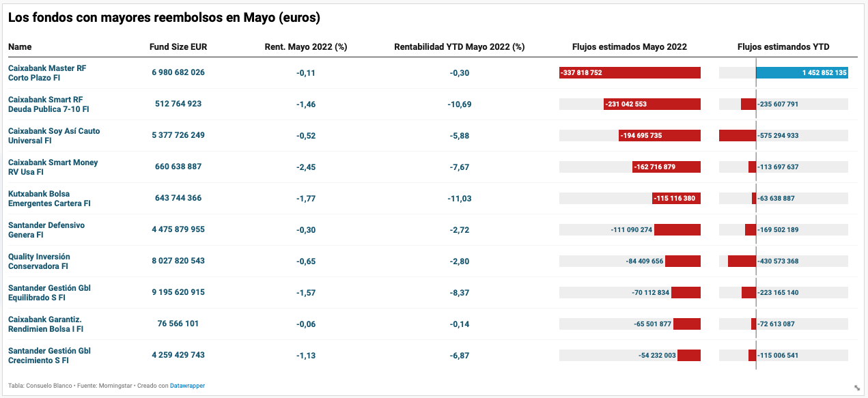Click the -575 294 933 YTD flow value
Screen dimensions: 868x398
pos(778,136)
